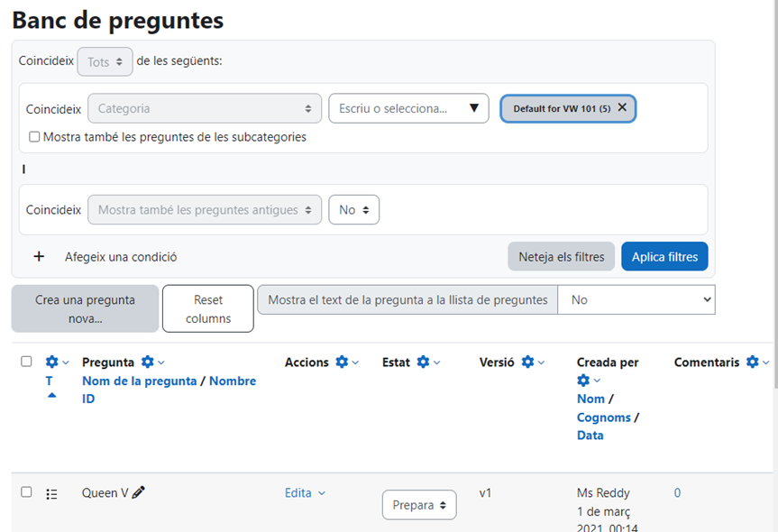Open gear settings for Comentaris column

pyautogui.click(x=753, y=362)
